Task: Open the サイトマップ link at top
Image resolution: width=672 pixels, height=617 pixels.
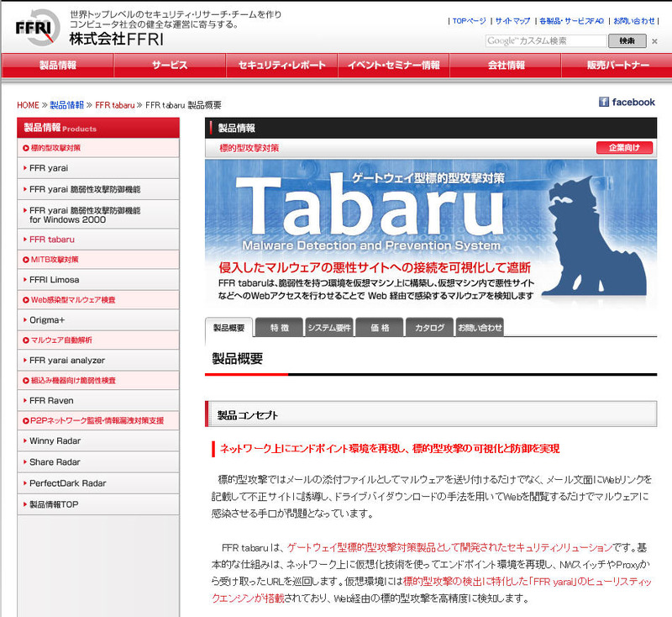Action: [x=512, y=21]
